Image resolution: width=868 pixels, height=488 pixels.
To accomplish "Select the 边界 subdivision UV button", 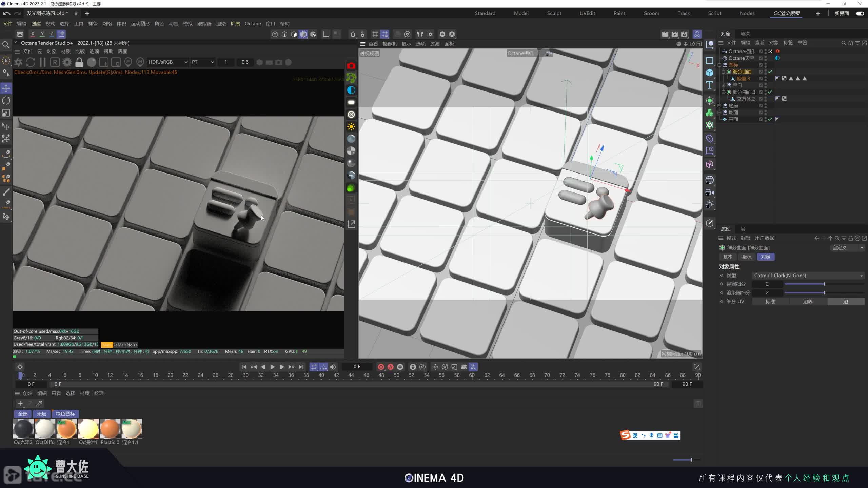I will point(808,302).
